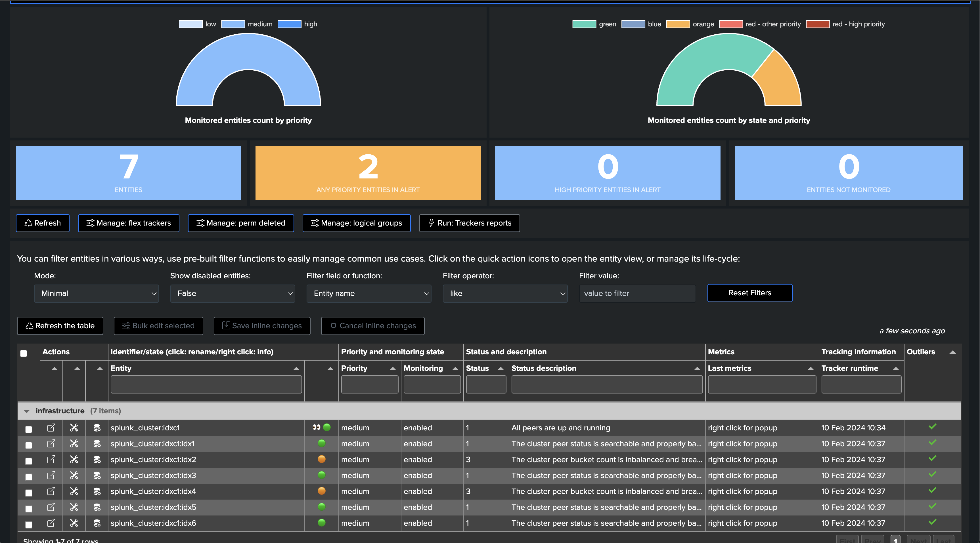Check the row splunk_cluster:idxc1:idx5
Viewport: 980px width, 543px height.
[x=29, y=508]
